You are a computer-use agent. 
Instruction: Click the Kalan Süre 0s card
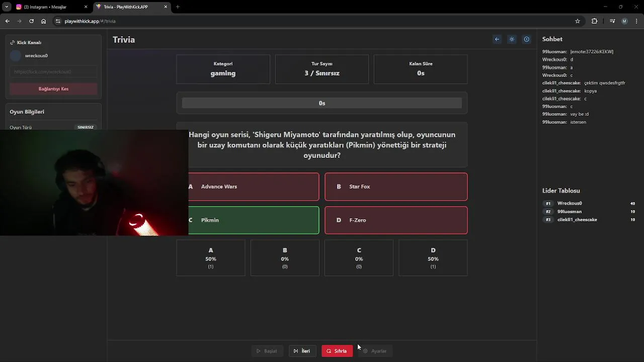click(421, 69)
